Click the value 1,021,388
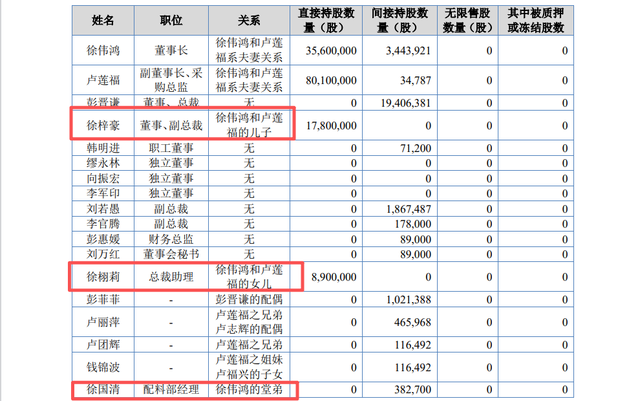 [409, 300]
